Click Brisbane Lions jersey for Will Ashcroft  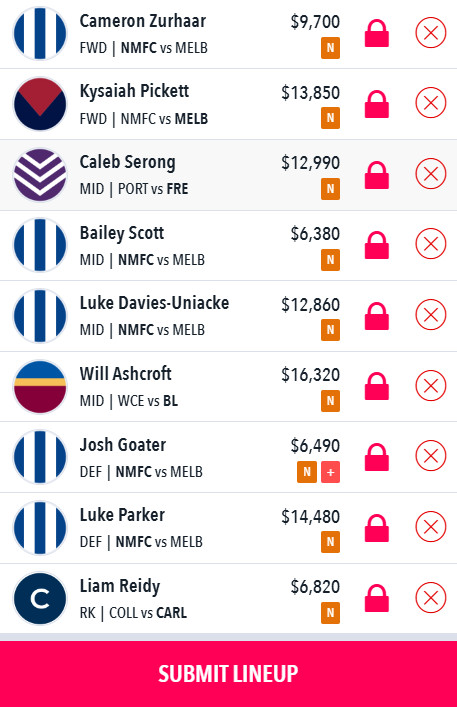tap(40, 386)
